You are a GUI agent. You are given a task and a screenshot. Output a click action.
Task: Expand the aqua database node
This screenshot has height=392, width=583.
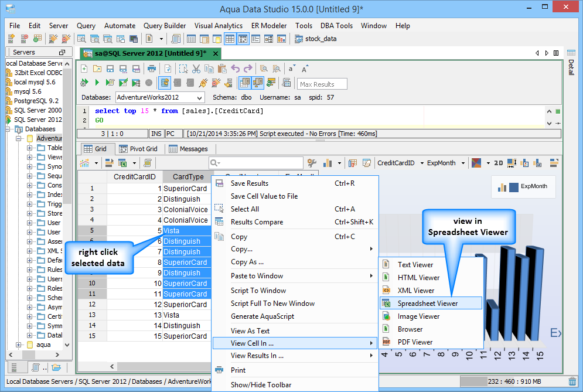pos(18,345)
